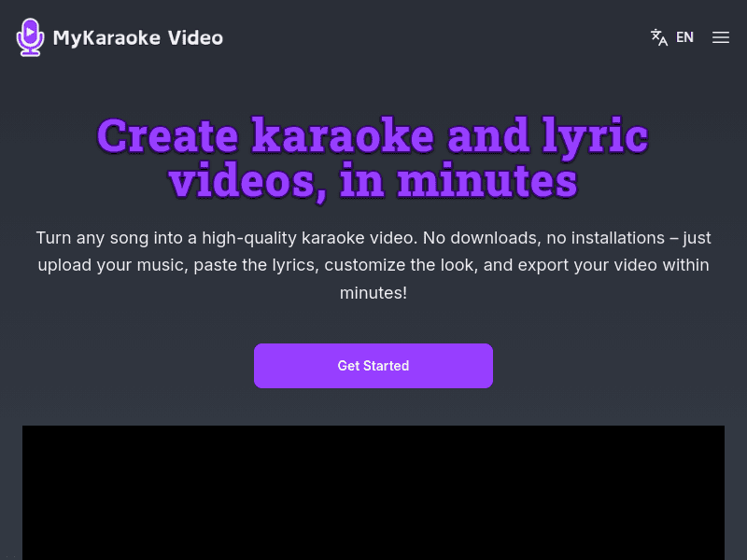The image size is (747, 560).
Task: Switch site language using the EN selector
Action: (x=684, y=37)
